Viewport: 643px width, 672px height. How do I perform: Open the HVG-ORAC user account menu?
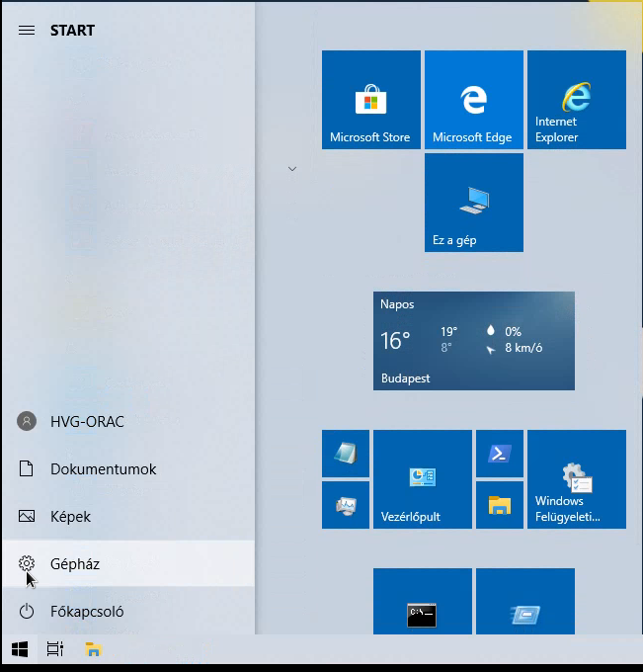coord(128,421)
